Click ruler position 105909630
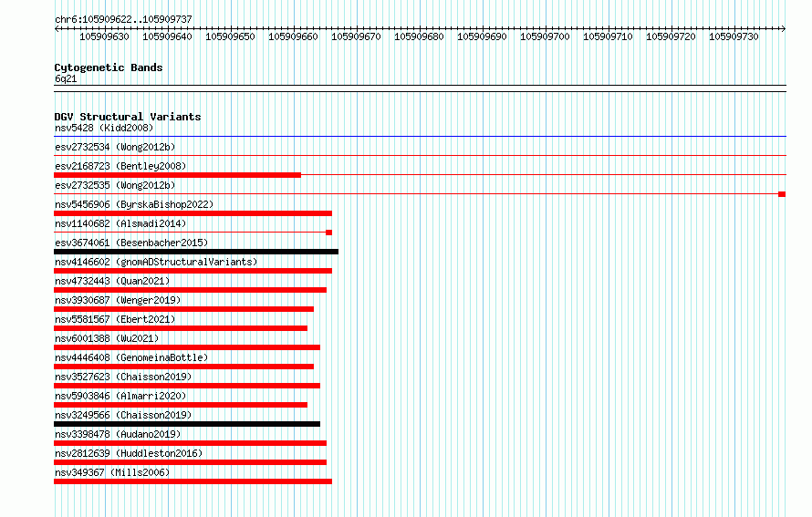The width and height of the screenshot is (812, 517). tap(104, 36)
